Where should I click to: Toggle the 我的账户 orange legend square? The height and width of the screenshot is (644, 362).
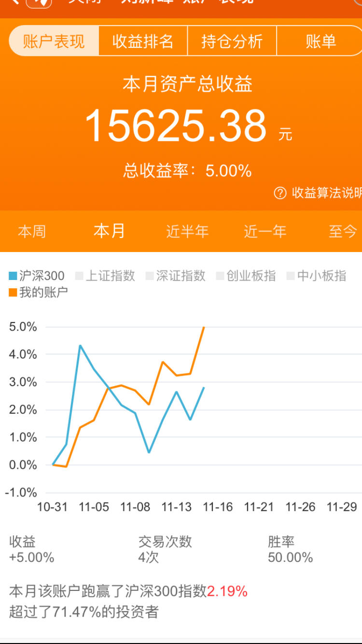[x=13, y=292]
